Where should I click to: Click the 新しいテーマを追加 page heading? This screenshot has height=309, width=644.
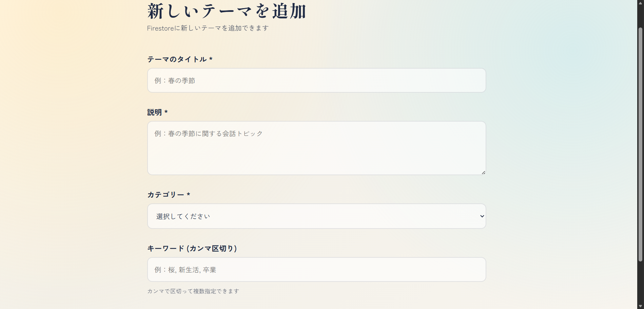click(x=227, y=11)
